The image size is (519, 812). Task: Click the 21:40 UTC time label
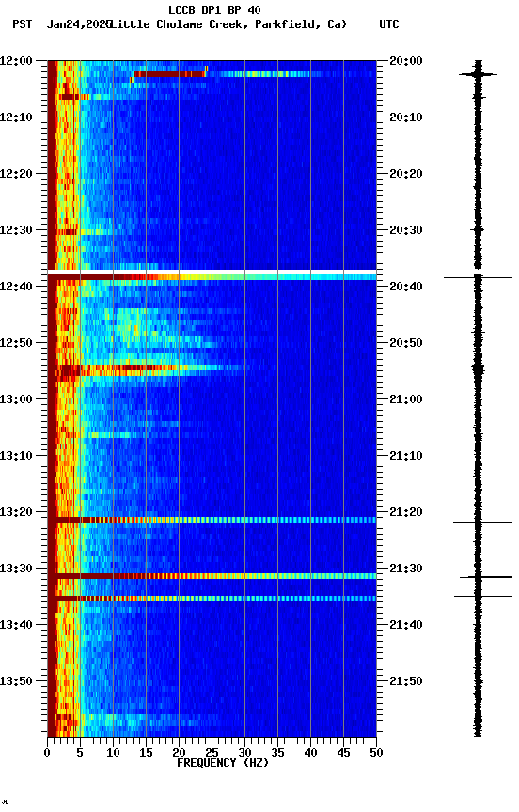click(x=405, y=626)
